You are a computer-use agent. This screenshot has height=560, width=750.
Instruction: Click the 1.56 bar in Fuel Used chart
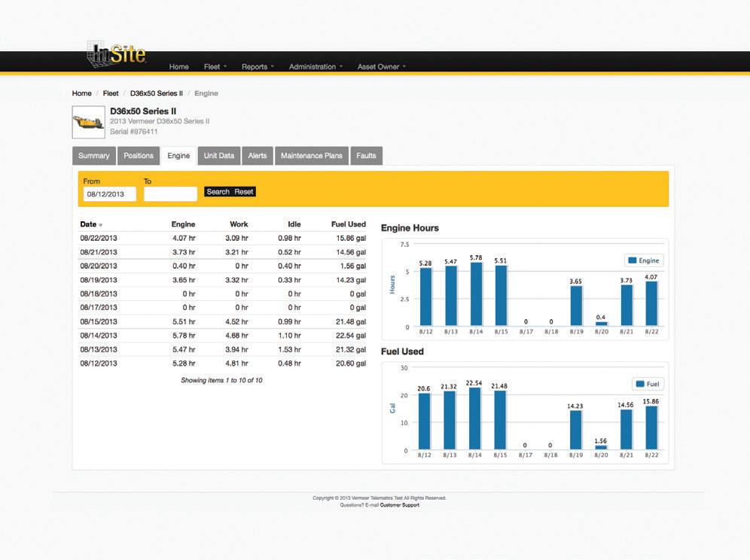pos(601,448)
